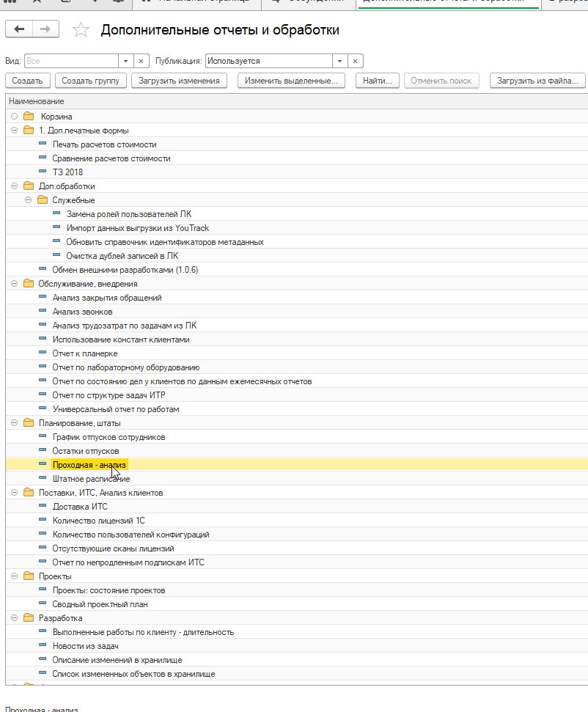
Task: Clear the Публикация filter with X button
Action: [355, 61]
